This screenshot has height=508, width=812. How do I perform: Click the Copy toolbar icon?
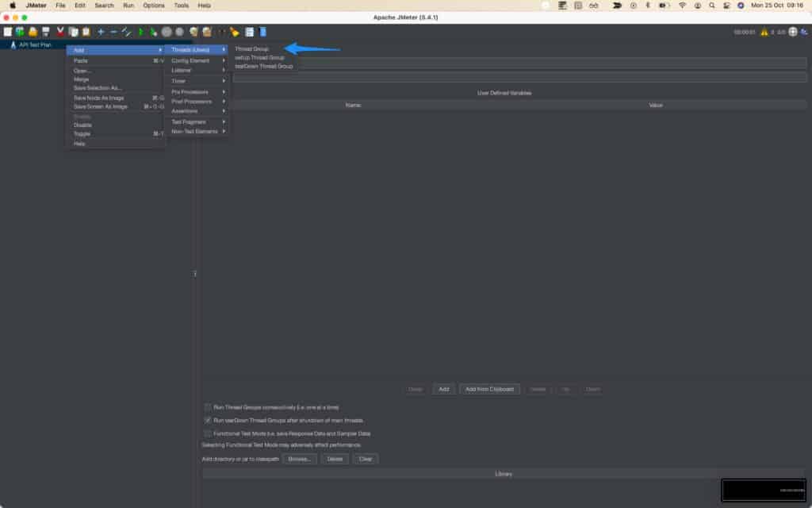[74, 32]
